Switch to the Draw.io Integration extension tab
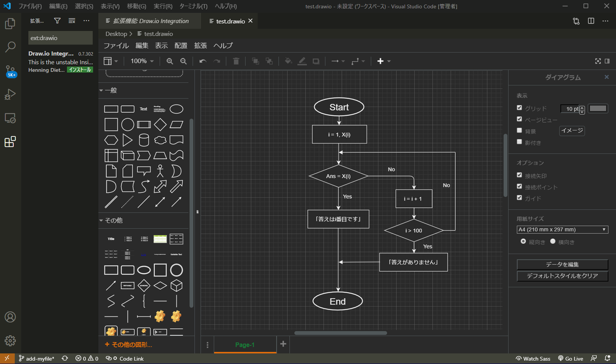 (146, 21)
